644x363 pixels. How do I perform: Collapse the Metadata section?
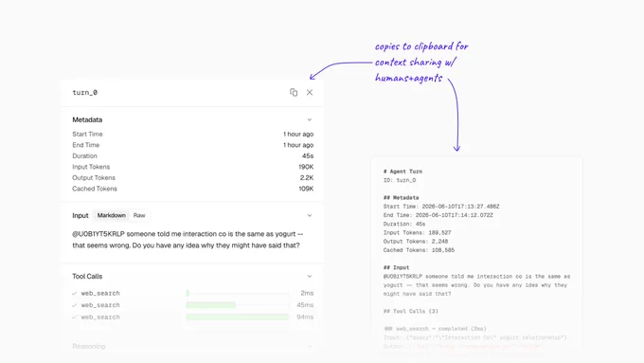tap(310, 119)
